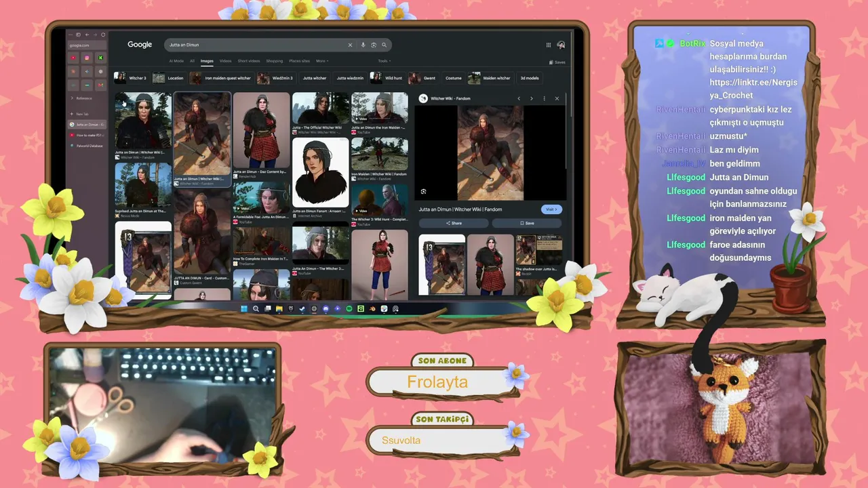Show previous image in preview panel
Viewport: 868px width, 488px height.
click(x=519, y=98)
